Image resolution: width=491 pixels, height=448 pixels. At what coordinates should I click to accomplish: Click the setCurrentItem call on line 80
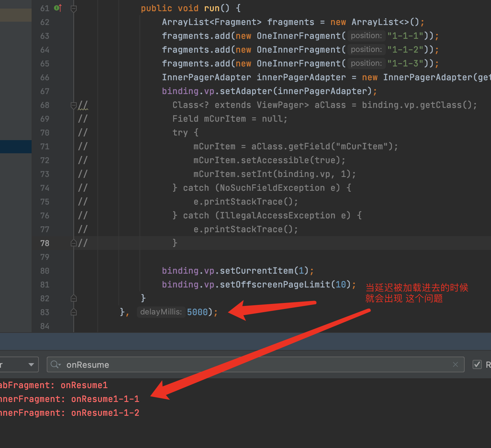257,271
